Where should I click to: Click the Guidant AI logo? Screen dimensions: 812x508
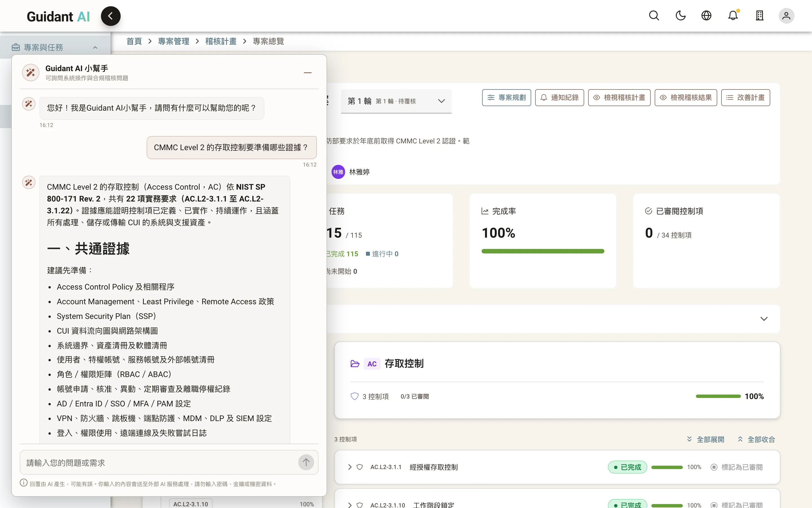[58, 16]
